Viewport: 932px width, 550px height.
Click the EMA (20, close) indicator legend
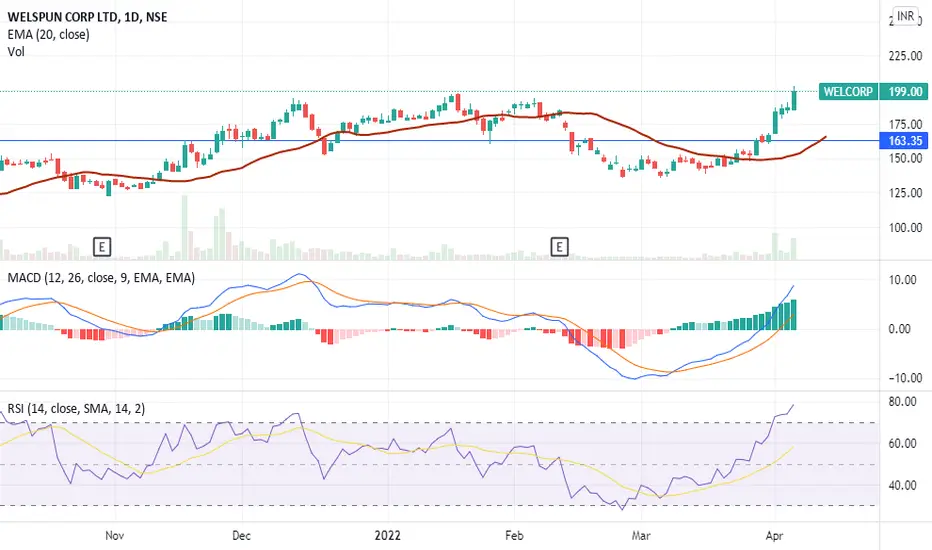pyautogui.click(x=48, y=34)
